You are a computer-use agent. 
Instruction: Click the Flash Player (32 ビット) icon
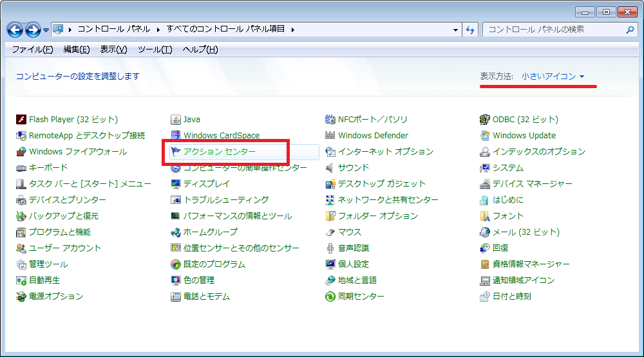tap(21, 120)
